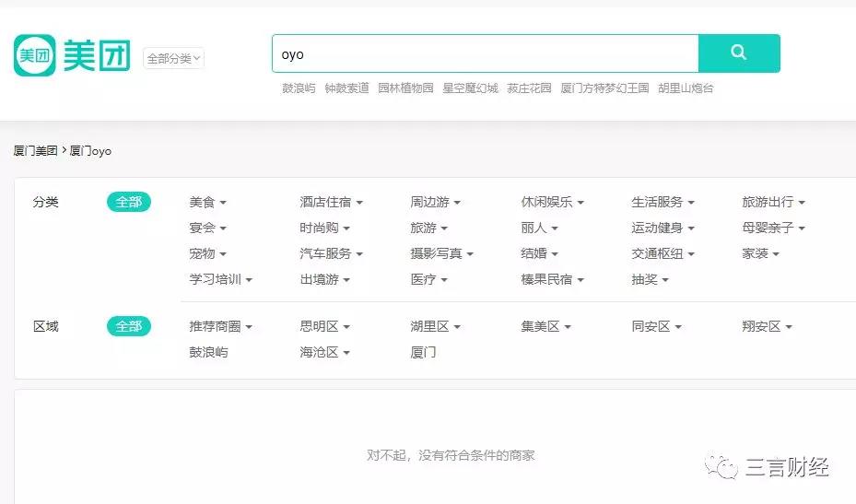This screenshot has height=504, width=856.
Task: Select 全部 in the 区域 row
Action: point(129,326)
